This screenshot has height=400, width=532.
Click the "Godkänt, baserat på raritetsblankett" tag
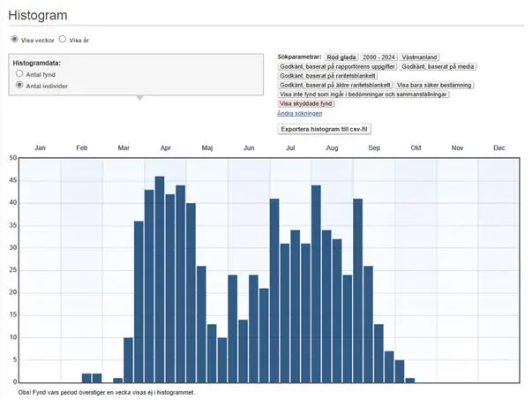tap(324, 76)
